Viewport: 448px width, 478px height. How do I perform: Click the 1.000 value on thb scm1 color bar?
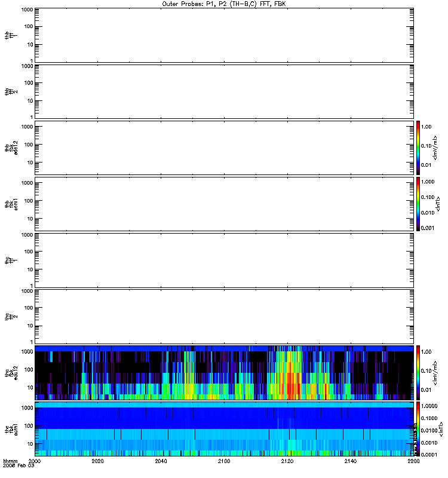428,182
